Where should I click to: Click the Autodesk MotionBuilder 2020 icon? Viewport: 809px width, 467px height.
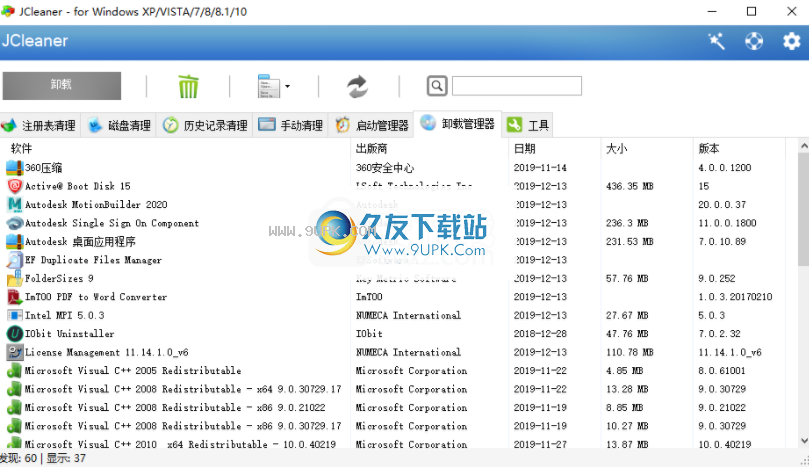click(14, 204)
